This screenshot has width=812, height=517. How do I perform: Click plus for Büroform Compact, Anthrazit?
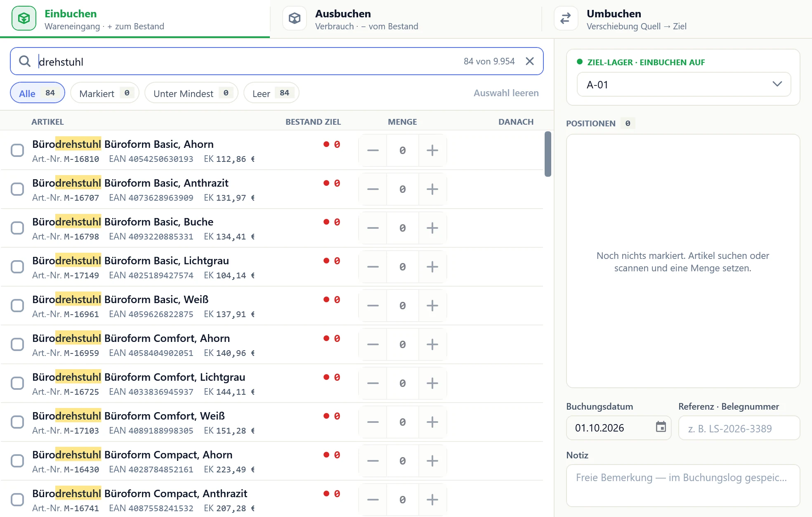[432, 500]
